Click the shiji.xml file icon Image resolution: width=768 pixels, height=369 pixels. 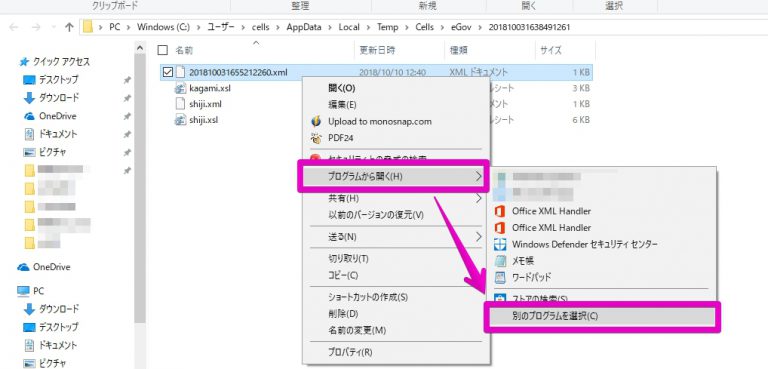(181, 104)
